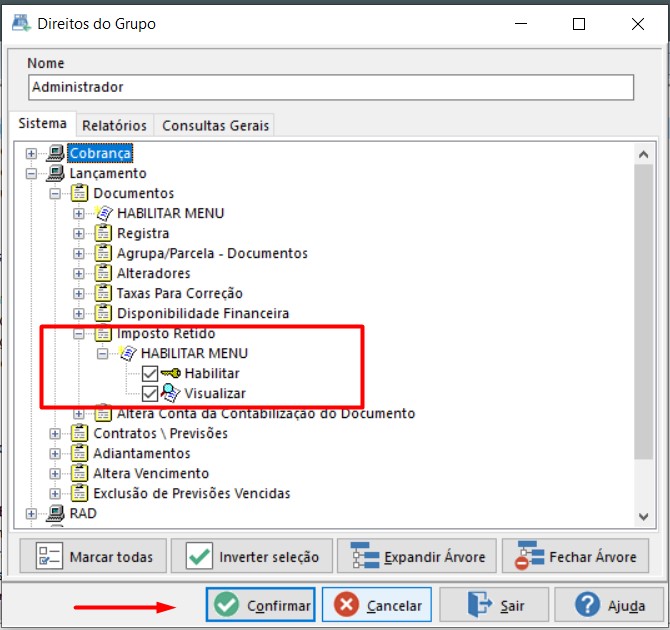This screenshot has width=670, height=630.
Task: Click HABILITAR MENU icon under Imposto Retido
Action: pos(127,353)
